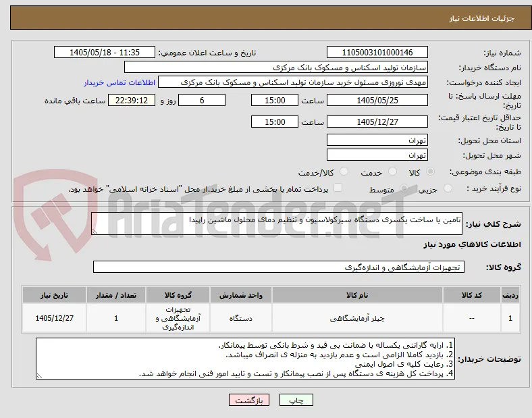Click unit cell دستگاه in table
Screen dimensions: 532x418
tap(241, 318)
